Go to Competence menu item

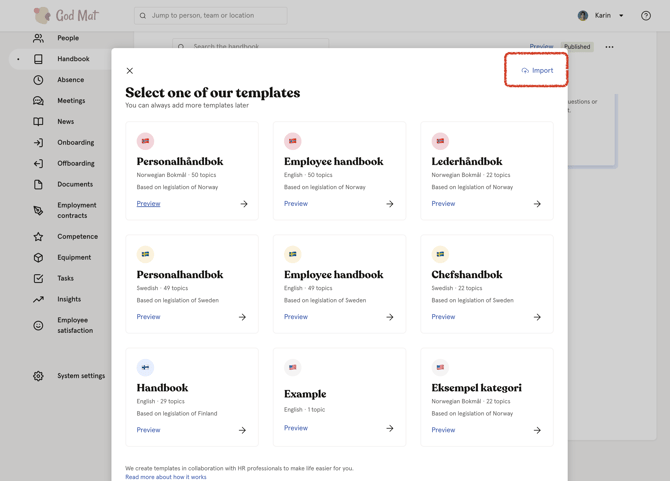pos(77,237)
